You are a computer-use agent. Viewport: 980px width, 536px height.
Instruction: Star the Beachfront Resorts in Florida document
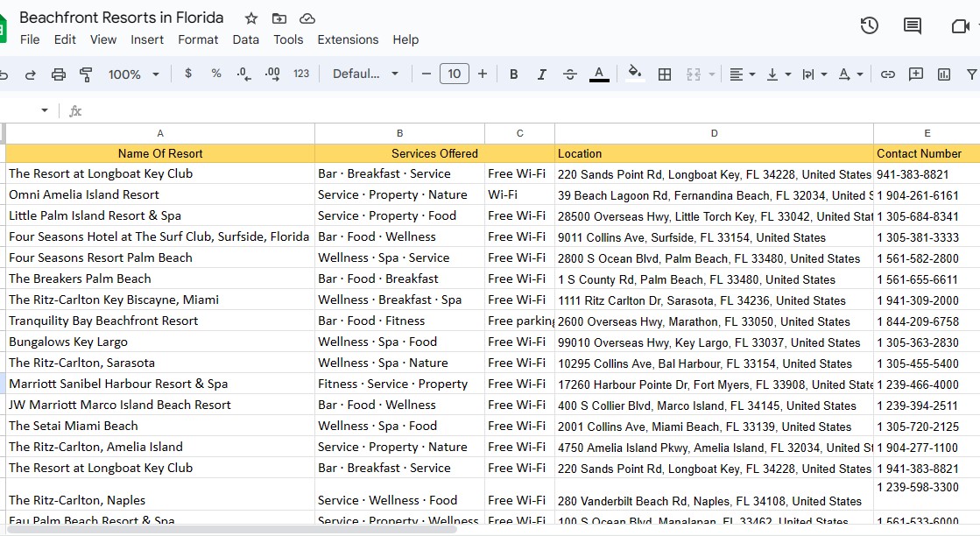[251, 18]
